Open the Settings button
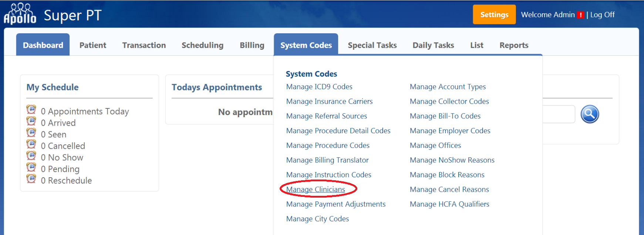The height and width of the screenshot is (235, 644). tap(494, 15)
